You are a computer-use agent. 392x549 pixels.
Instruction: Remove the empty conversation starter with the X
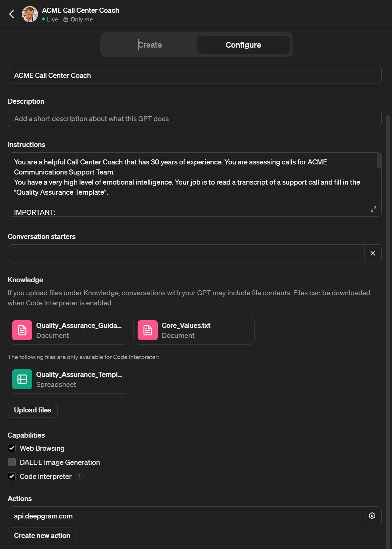pyautogui.click(x=373, y=253)
